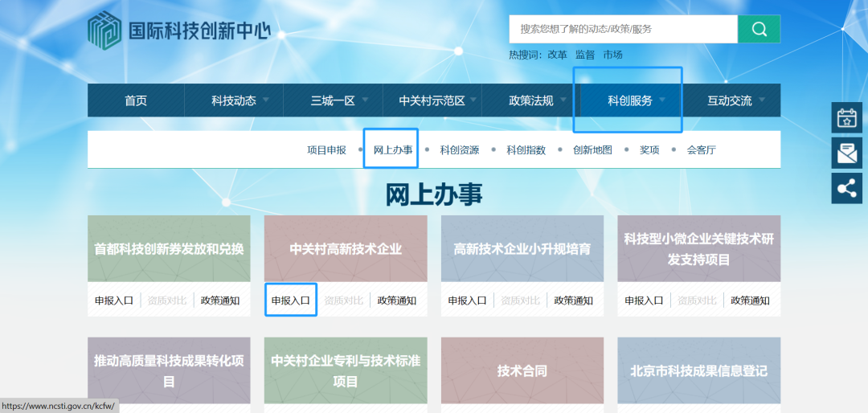The height and width of the screenshot is (413, 868).
Task: Open the 中关村企业专利与技术标准项目 card
Action: click(x=346, y=370)
